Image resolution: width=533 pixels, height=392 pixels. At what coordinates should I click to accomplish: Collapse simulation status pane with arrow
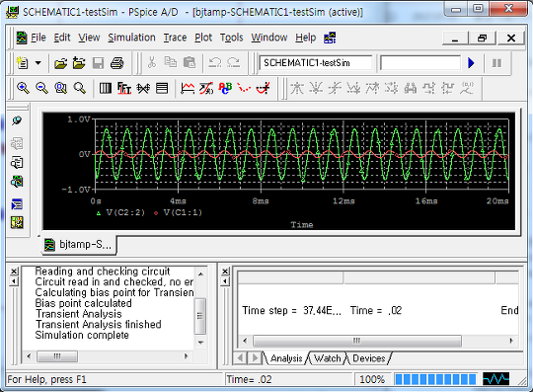(225, 281)
